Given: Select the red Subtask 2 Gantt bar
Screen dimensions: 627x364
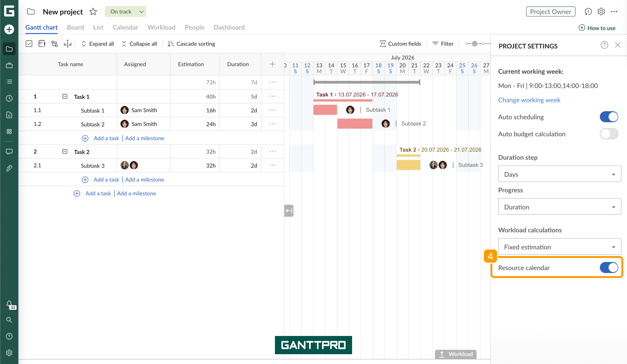Looking at the screenshot, I should pos(355,124).
